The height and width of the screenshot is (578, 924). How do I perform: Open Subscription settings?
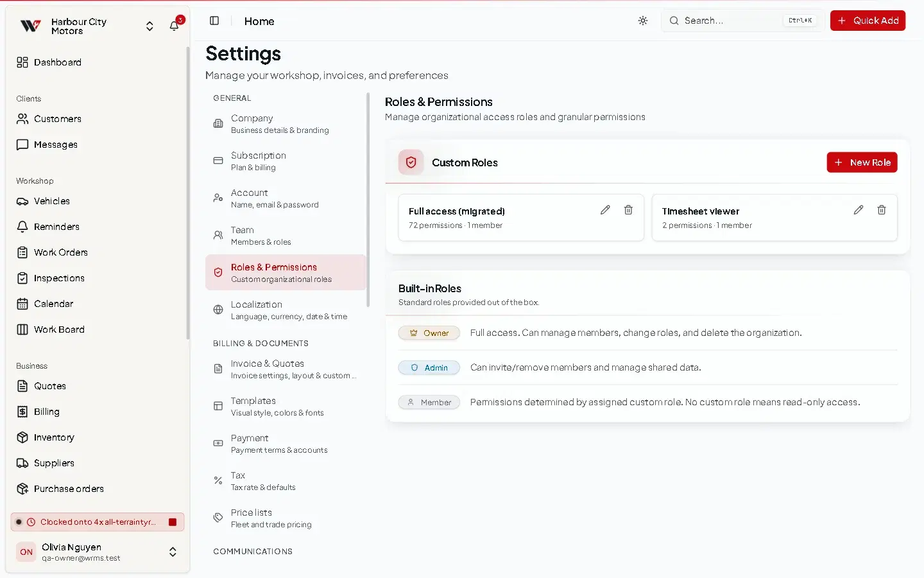285,161
